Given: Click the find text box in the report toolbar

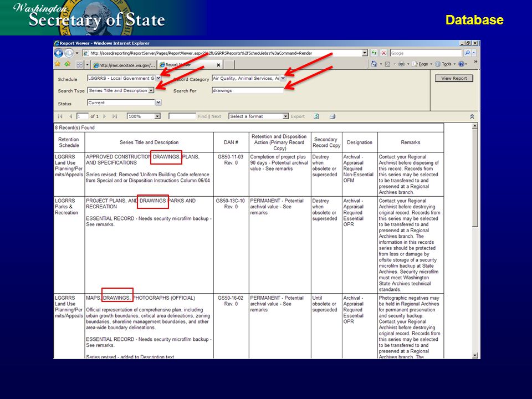Looking at the screenshot, I should (x=182, y=116).
